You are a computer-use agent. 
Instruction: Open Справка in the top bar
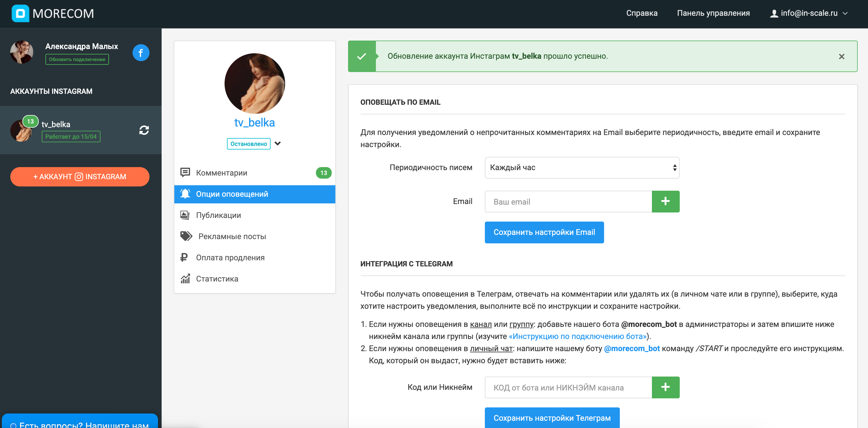coord(642,13)
